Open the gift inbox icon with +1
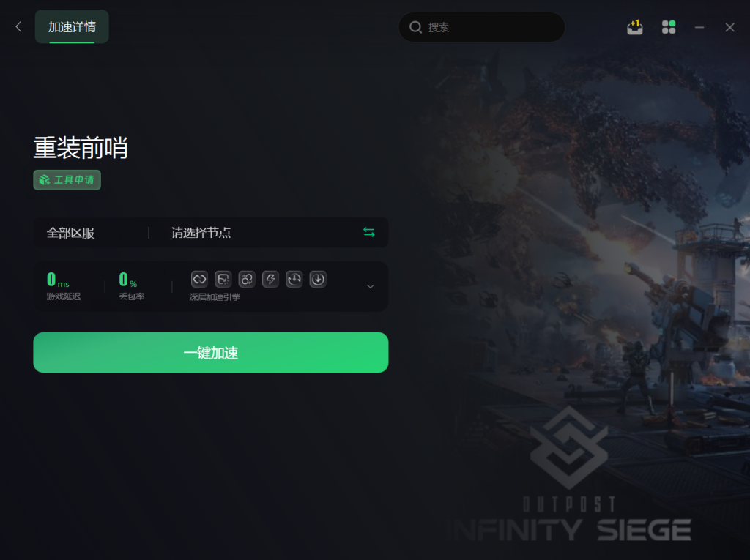 (x=635, y=27)
